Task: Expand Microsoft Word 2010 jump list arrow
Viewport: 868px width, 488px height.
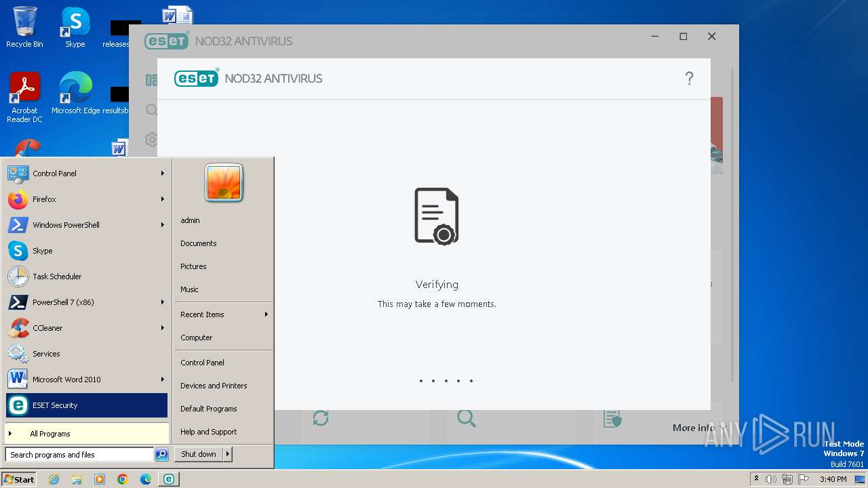Action: point(163,380)
